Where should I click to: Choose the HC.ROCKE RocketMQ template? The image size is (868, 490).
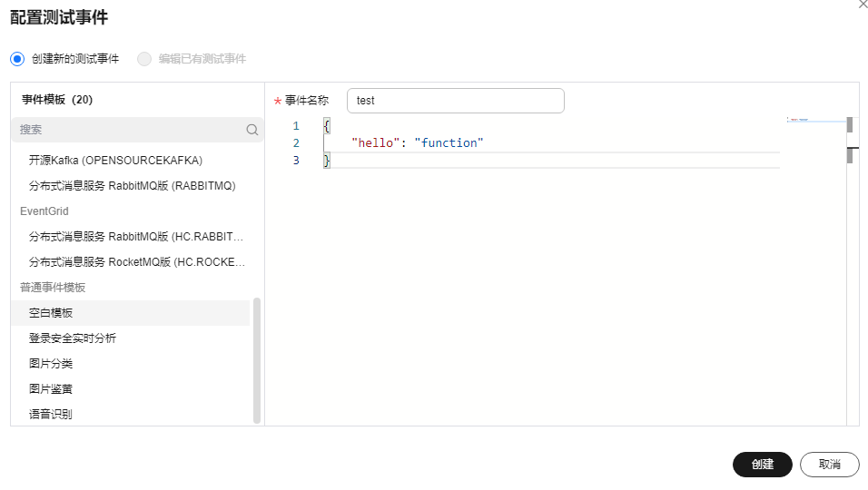click(136, 262)
